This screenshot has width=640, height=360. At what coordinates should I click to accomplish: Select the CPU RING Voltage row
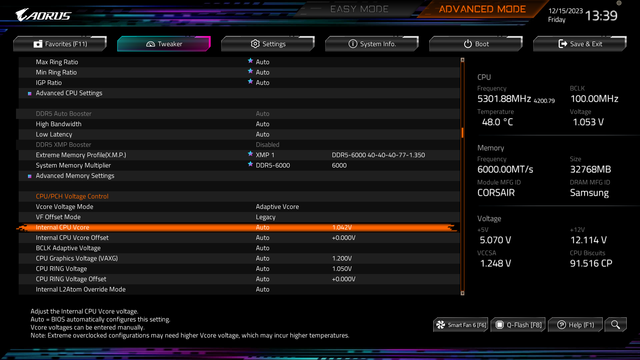239,269
